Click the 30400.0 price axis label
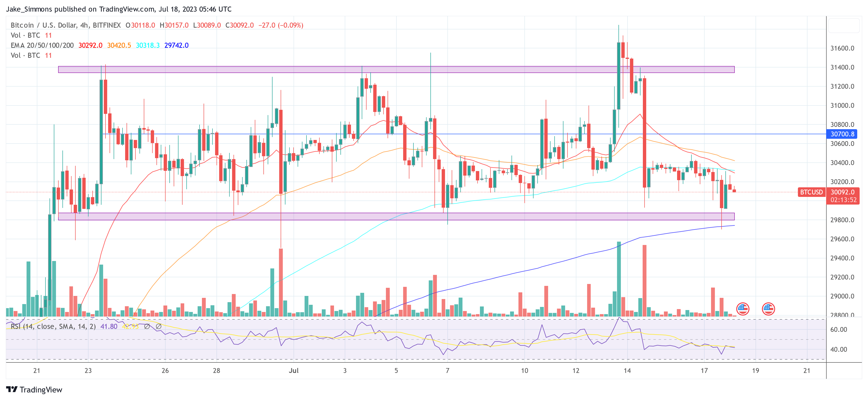 coord(842,163)
